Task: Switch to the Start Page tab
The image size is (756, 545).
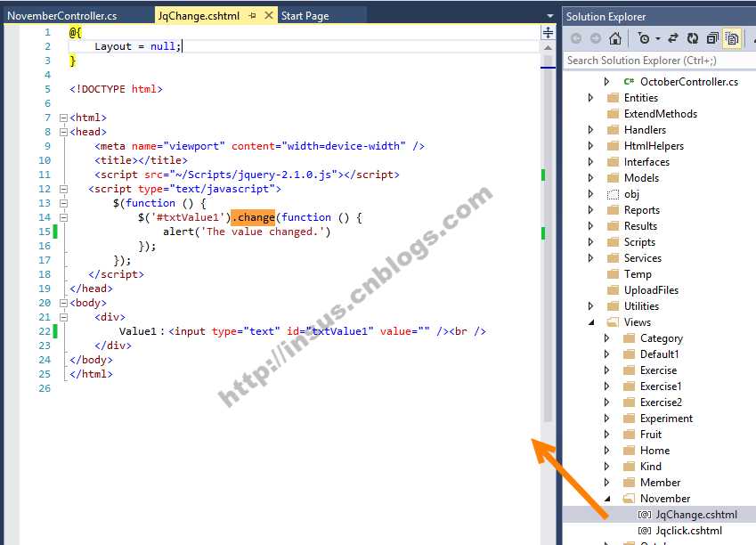Action: [305, 16]
